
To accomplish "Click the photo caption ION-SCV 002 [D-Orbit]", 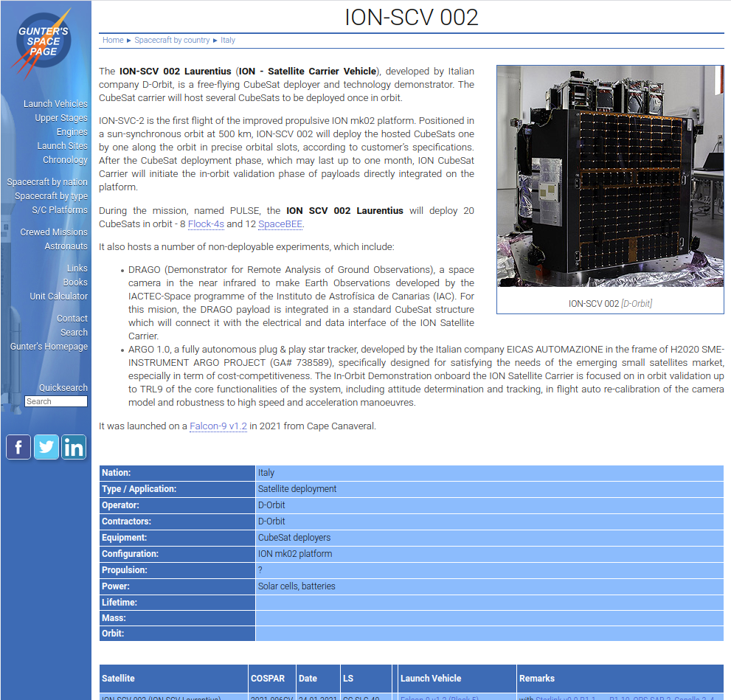I will pos(610,303).
